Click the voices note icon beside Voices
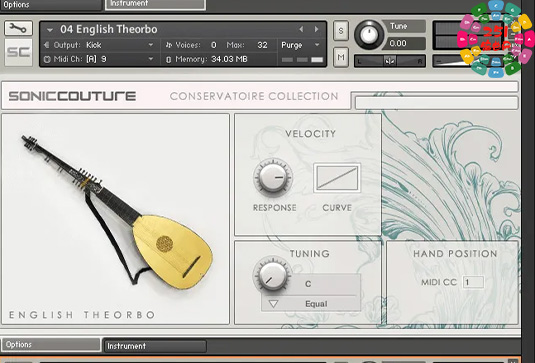 click(169, 45)
